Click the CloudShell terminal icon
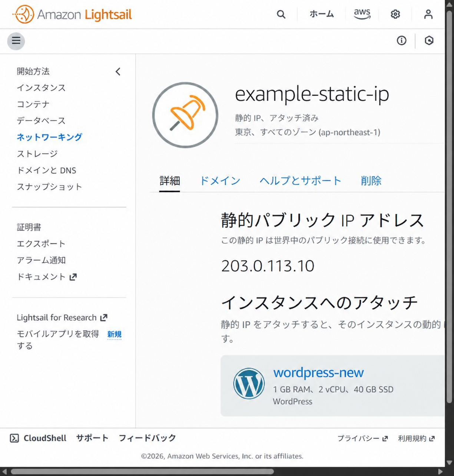Viewport: 454px width, 476px height. point(14,438)
